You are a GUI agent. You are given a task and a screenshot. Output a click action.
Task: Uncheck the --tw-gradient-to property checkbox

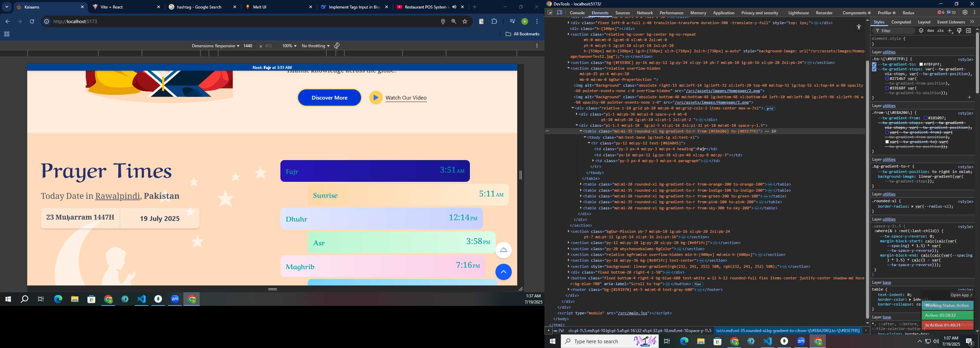(874, 65)
